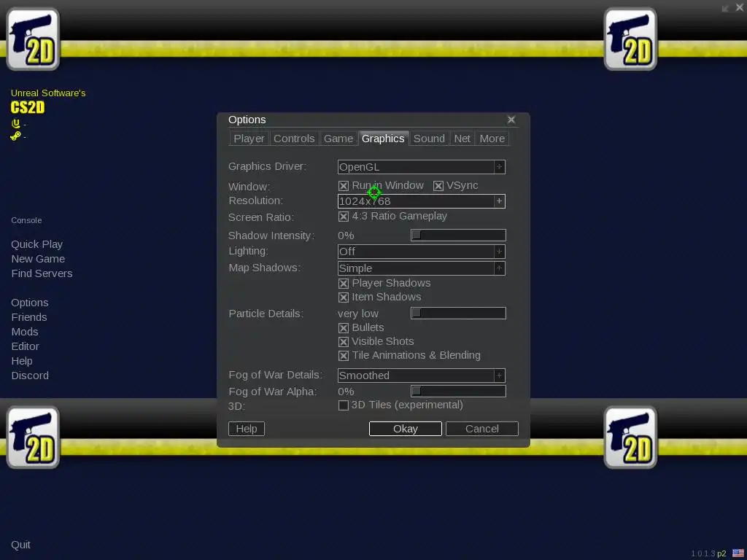Click the Particle Details slider
747x560 pixels.
click(x=458, y=313)
